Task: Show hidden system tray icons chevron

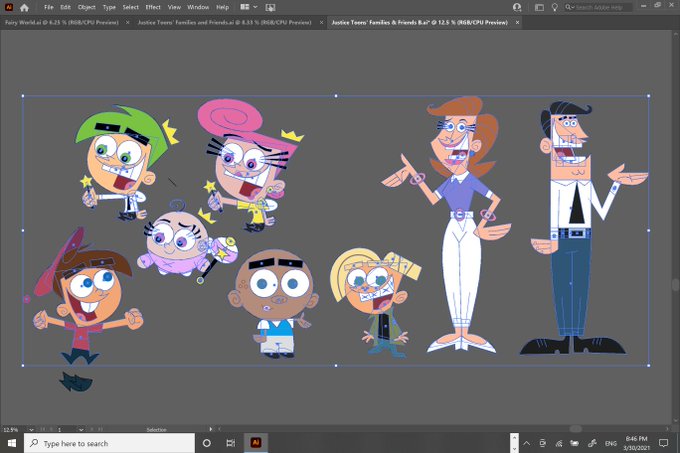Action: pos(526,443)
